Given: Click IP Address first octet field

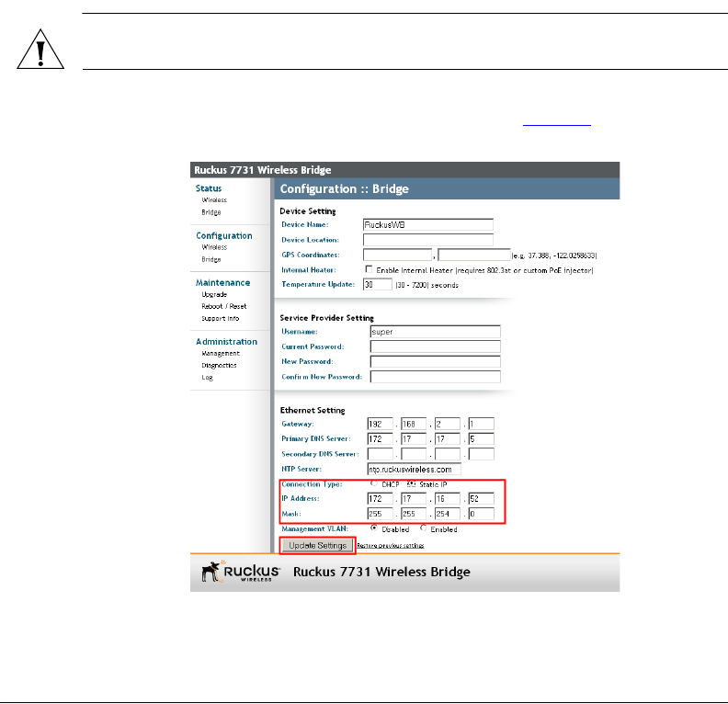Looking at the screenshot, I should coord(380,499).
